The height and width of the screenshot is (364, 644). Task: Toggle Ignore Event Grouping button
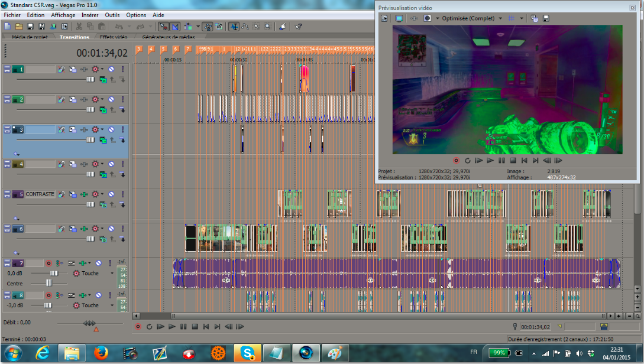coord(219,26)
